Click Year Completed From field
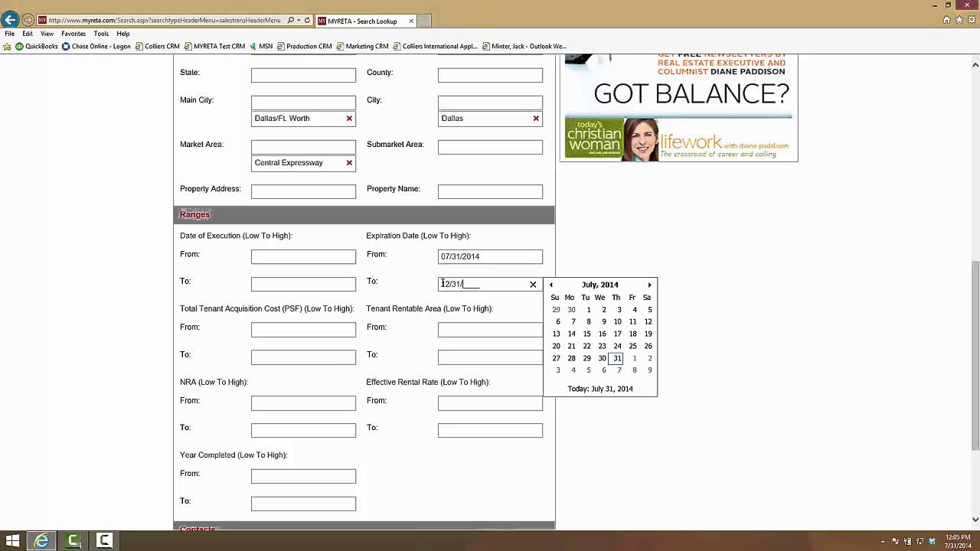Screen dimensions: 980x551 click(x=303, y=476)
